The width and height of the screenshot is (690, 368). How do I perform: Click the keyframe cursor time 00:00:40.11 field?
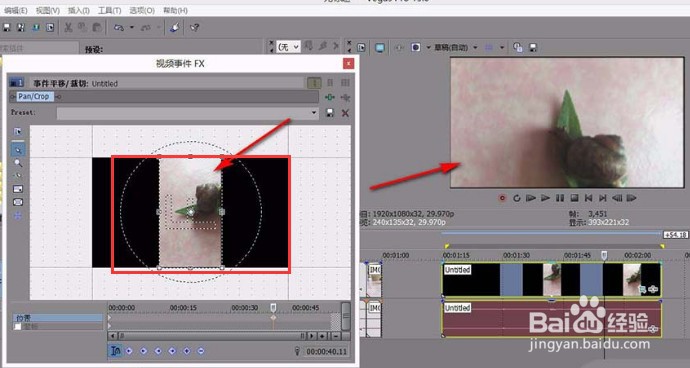[327, 352]
